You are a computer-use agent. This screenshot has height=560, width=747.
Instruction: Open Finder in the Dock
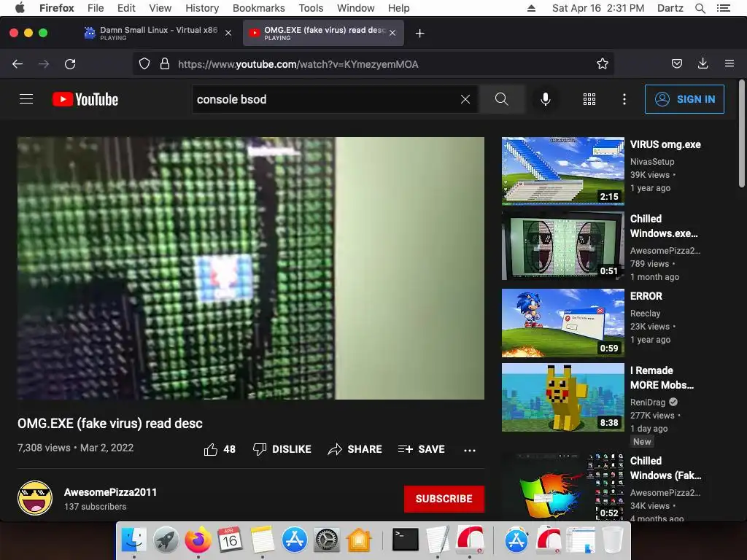(134, 540)
